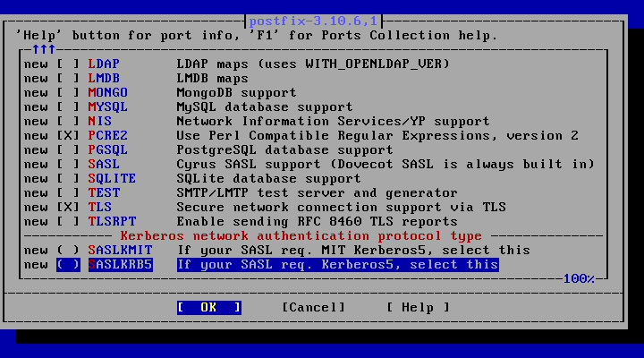The image size is (644, 358).
Task: Select the highlighted SASLKRB5 radio option
Action: tap(68, 265)
